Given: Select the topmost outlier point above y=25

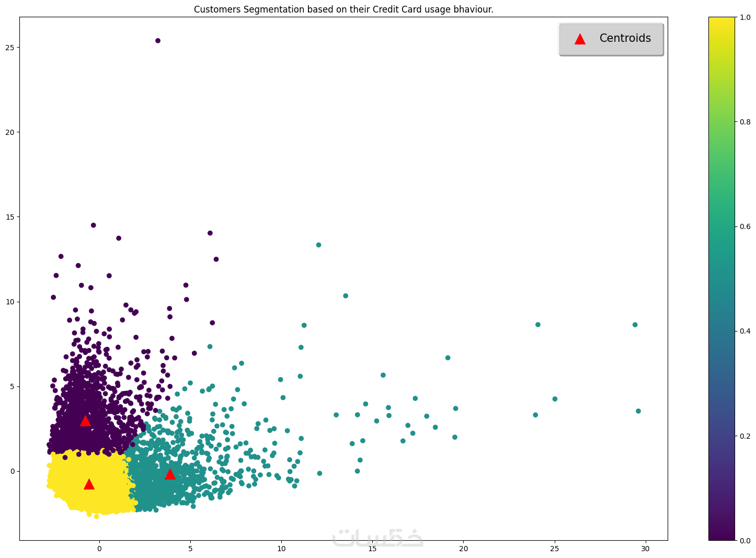Looking at the screenshot, I should coord(158,41).
